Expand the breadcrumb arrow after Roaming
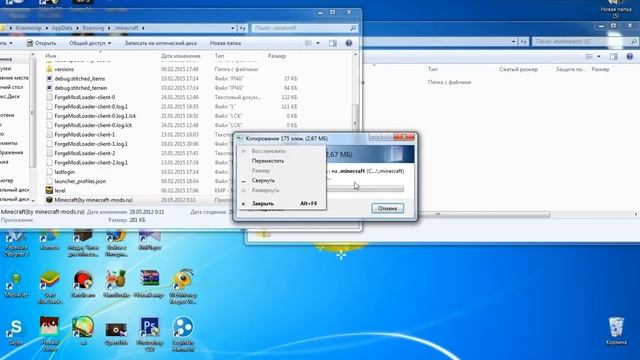This screenshot has width=640, height=360. tap(109, 28)
